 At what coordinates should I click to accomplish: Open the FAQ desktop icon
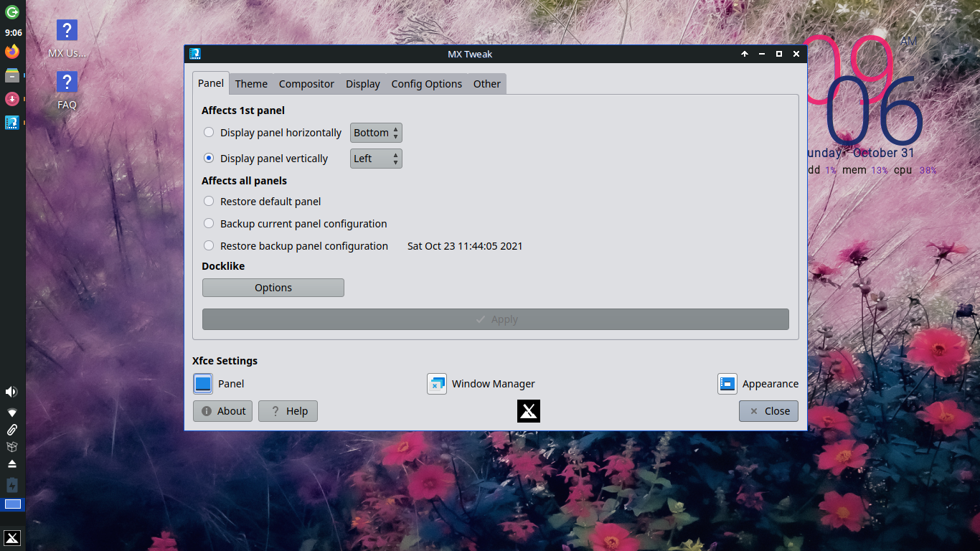pyautogui.click(x=67, y=91)
